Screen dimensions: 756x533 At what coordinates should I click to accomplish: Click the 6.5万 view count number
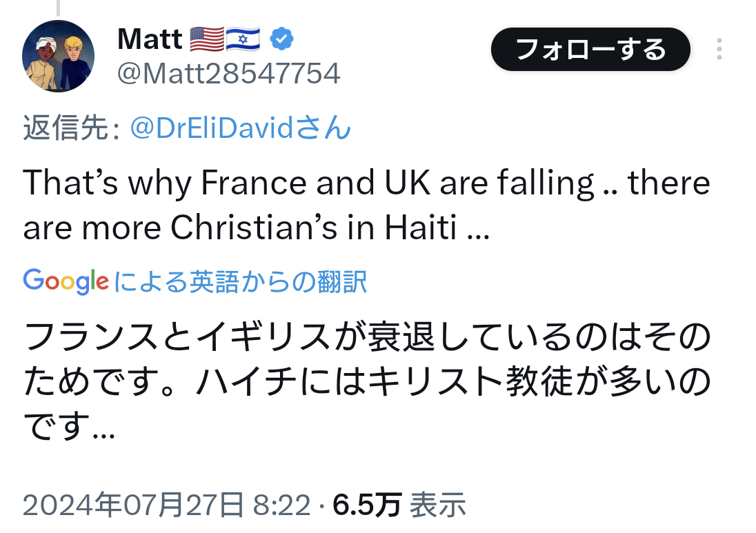[x=366, y=506]
